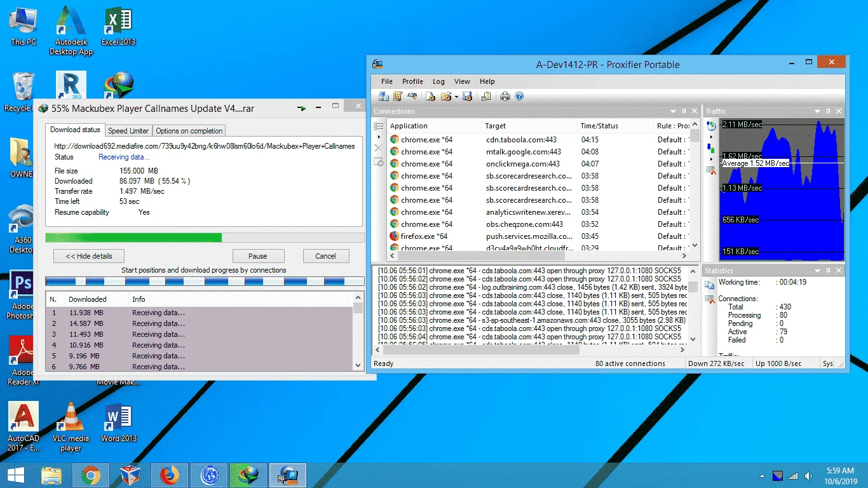Open the Help menu in Proxifier
Image resolution: width=868 pixels, height=488 pixels.
[487, 81]
